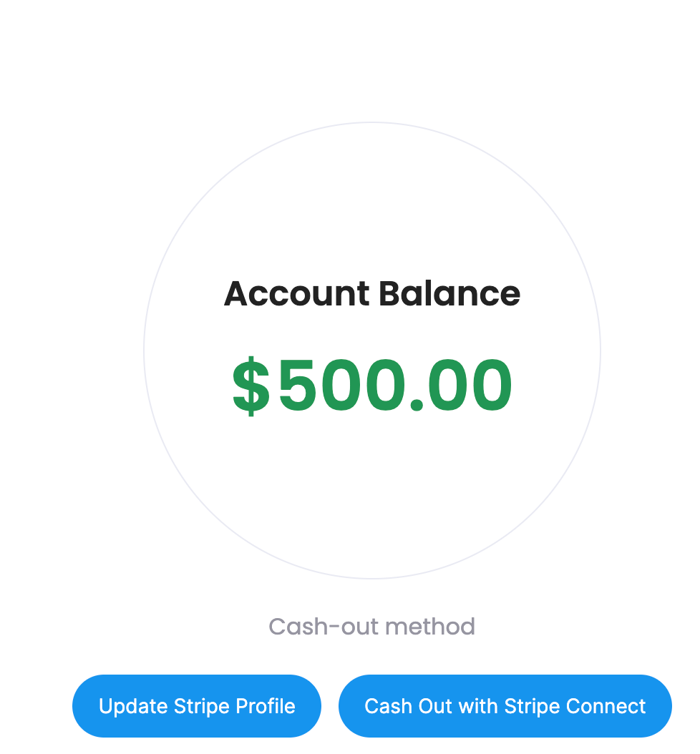Click the word "method" in the gray label
This screenshot has height=754, width=700.
coord(430,627)
